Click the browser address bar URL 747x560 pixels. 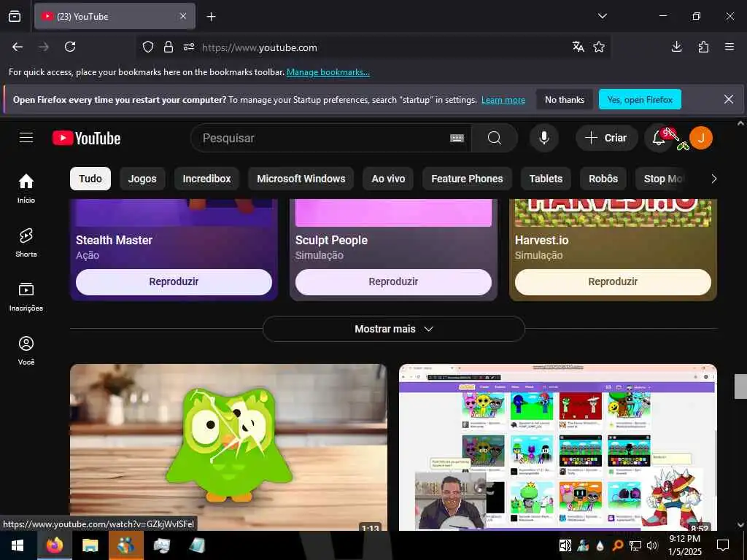click(x=260, y=47)
